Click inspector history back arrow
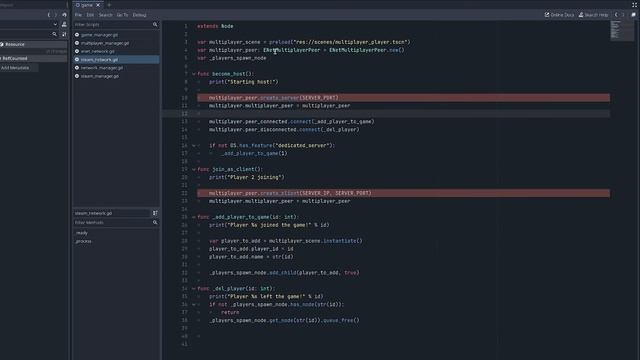This screenshot has height=360, width=640. [x=49, y=15]
